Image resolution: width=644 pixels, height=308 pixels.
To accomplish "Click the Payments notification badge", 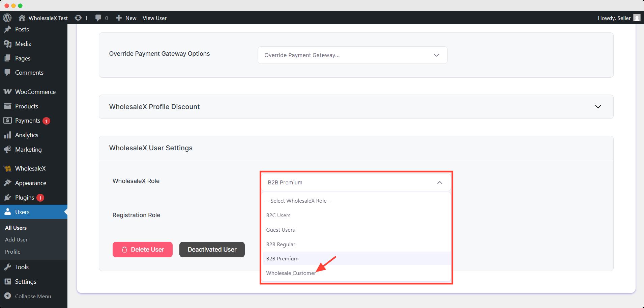I will click(47, 121).
